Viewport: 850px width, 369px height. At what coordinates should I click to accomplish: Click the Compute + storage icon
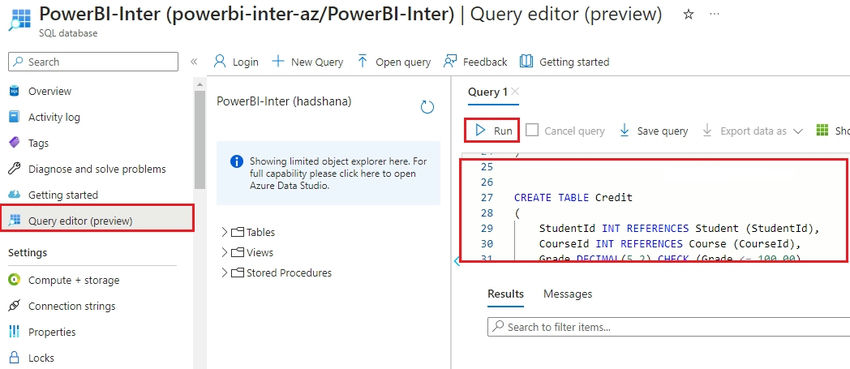15,280
